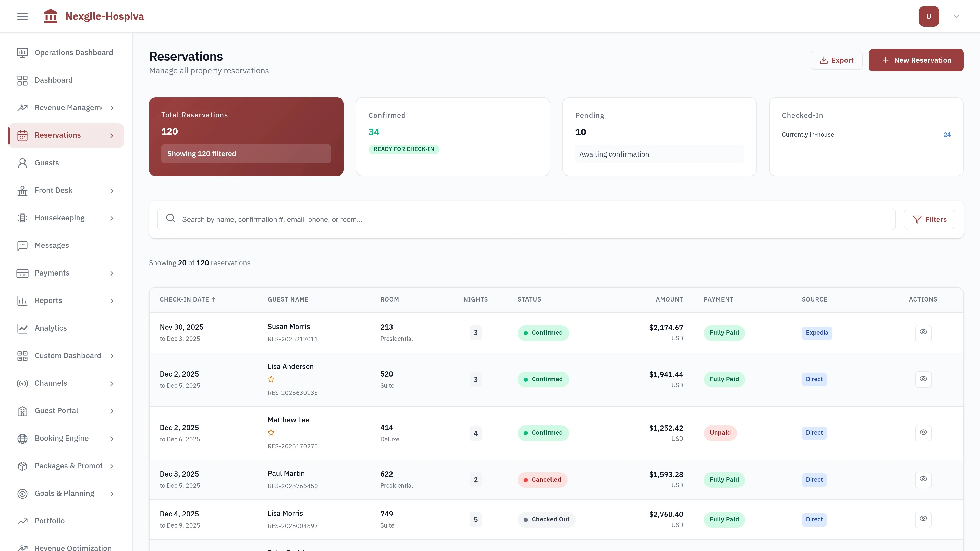Screen dimensions: 980x551
Task: Click the Booking Engine globe icon
Action: 22,438
